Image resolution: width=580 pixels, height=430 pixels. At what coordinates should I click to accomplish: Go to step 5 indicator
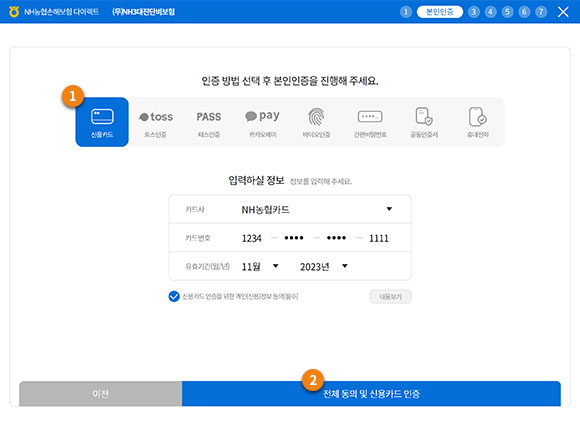pos(507,12)
